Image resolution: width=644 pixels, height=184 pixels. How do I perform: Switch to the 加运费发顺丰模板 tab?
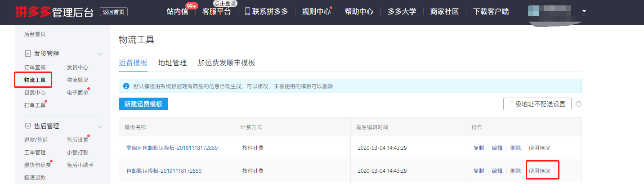click(226, 63)
